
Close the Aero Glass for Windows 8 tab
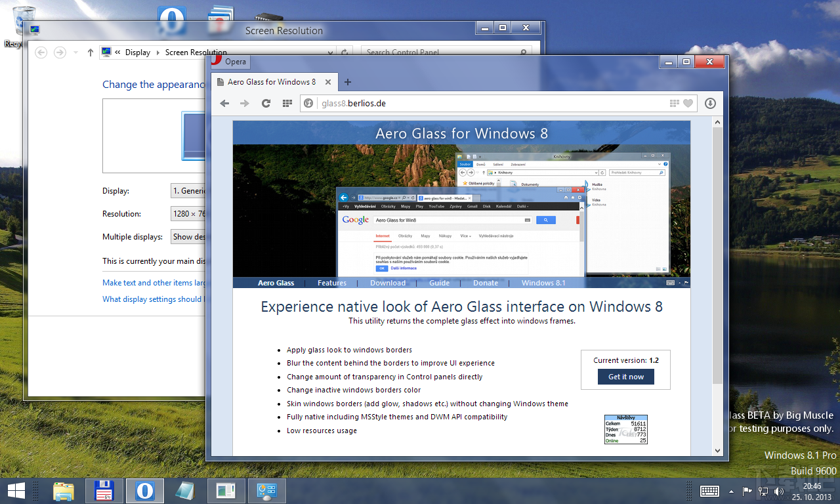(328, 82)
